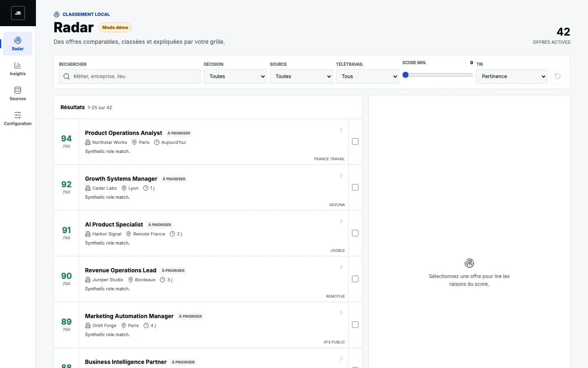Go to the Radar section
The image size is (588, 368).
pos(18,44)
